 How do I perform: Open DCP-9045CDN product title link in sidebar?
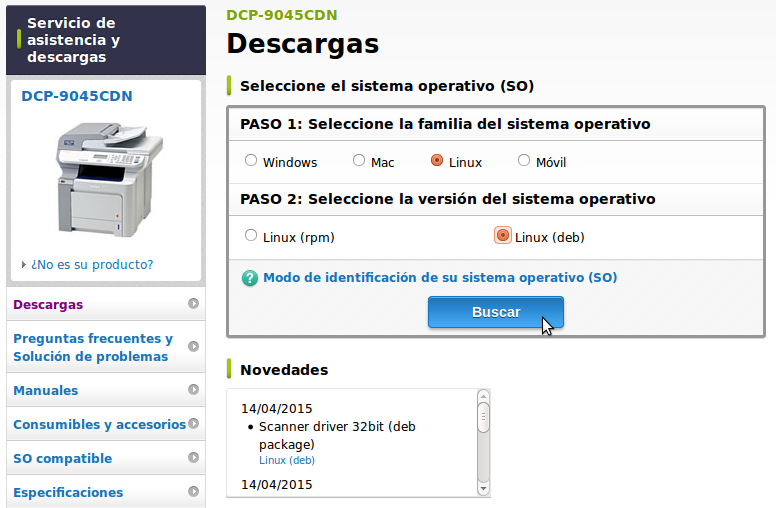pos(77,96)
